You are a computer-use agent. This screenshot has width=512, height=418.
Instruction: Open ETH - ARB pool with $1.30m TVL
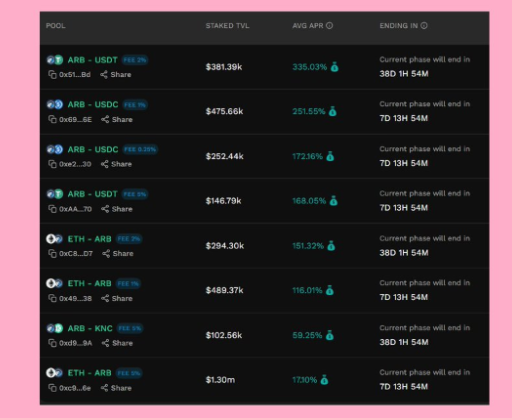point(89,373)
